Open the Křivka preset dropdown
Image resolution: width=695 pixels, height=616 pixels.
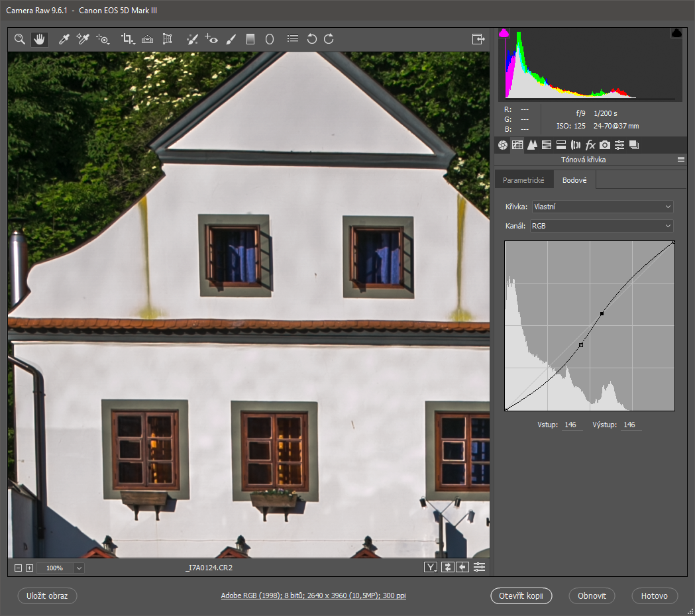[x=602, y=207]
